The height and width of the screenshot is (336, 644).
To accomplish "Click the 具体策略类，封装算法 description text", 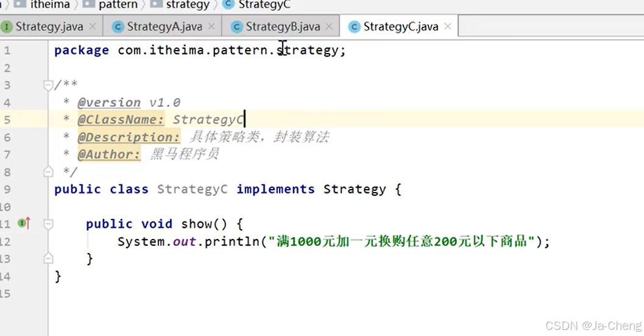I will point(260,137).
